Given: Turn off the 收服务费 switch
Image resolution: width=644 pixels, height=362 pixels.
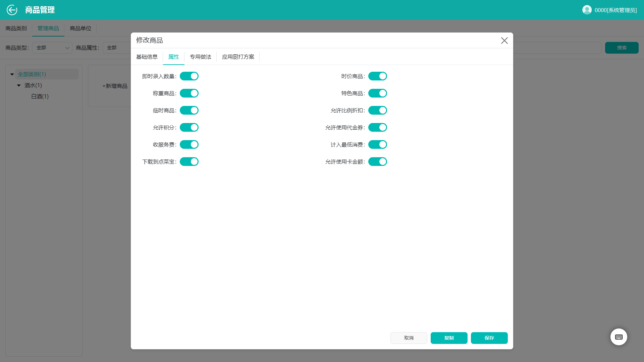Looking at the screenshot, I should coord(189,144).
